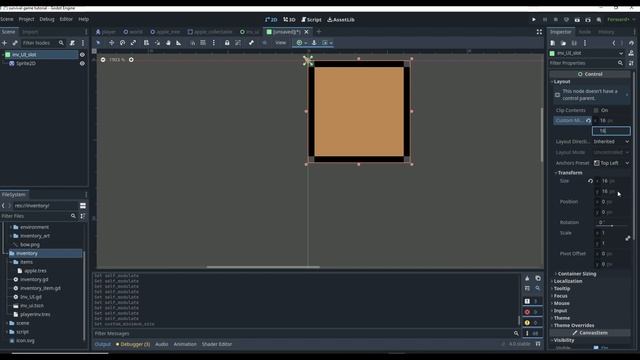Expand the scene folder in FileSystem

click(7, 323)
